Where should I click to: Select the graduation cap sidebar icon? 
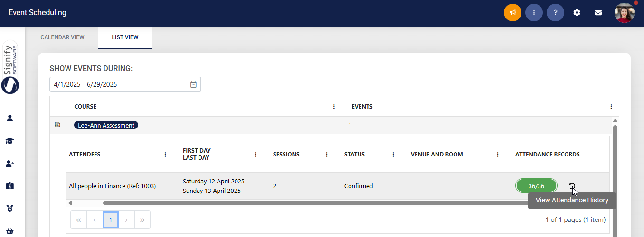click(10, 141)
